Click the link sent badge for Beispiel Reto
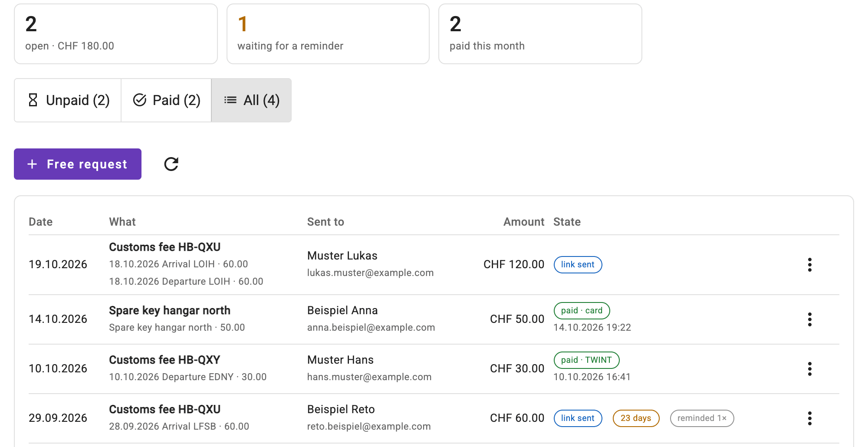The height and width of the screenshot is (447, 868). [578, 418]
